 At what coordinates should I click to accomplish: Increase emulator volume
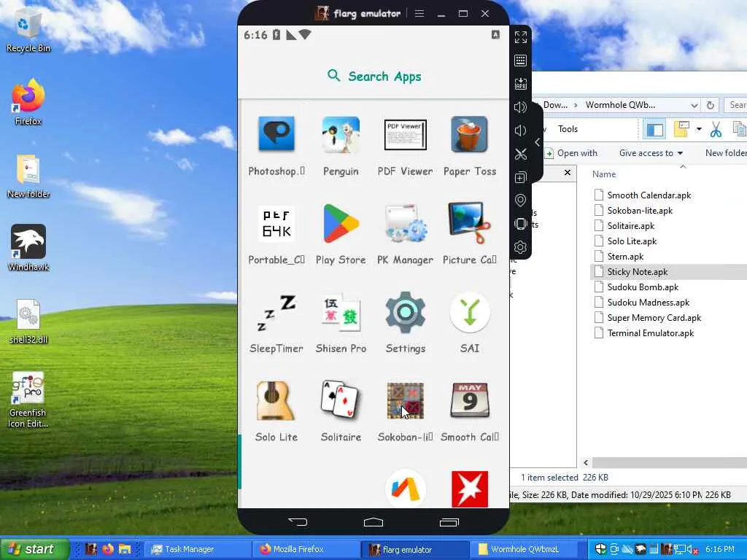521,107
